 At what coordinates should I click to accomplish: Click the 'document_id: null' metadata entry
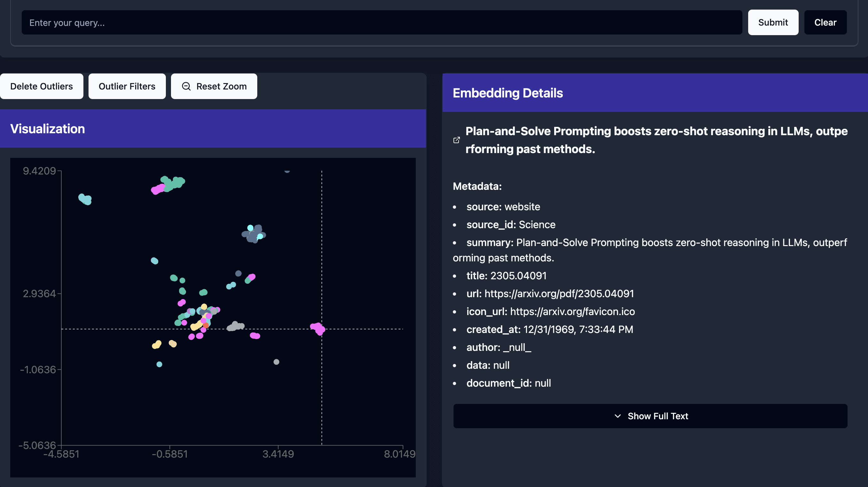point(508,383)
